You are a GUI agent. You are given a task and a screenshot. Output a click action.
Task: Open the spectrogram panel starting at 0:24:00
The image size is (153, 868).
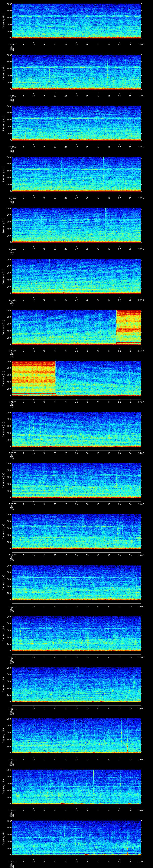(x=76, y=531)
